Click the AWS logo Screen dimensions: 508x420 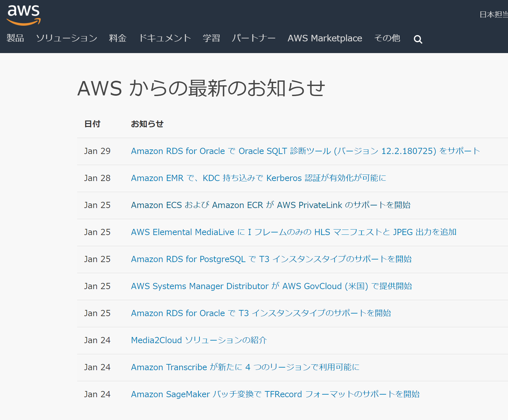click(x=23, y=15)
